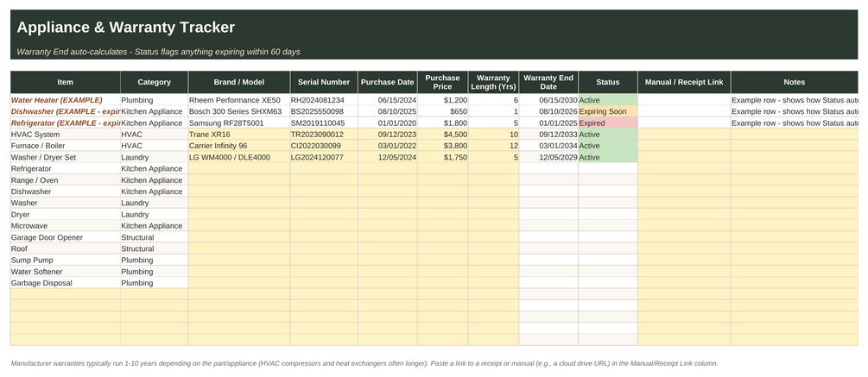This screenshot has width=868, height=377.
Task: Select the Garage Door Opener item cell
Action: tap(66, 237)
